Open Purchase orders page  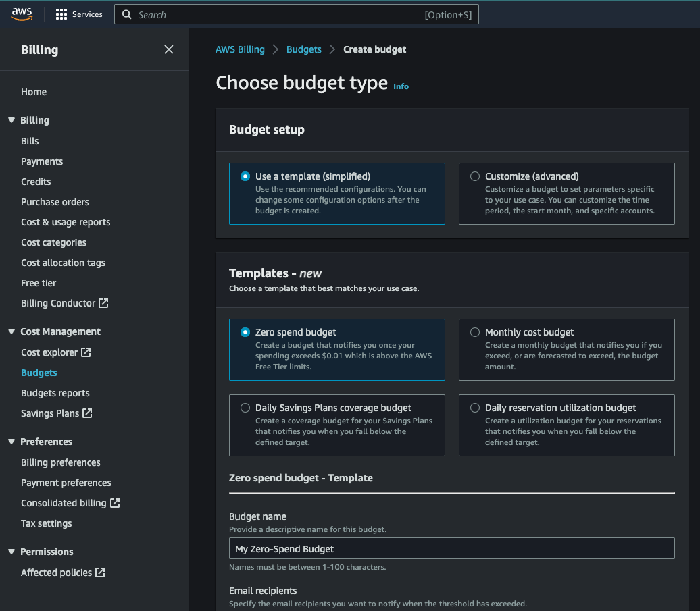55,202
